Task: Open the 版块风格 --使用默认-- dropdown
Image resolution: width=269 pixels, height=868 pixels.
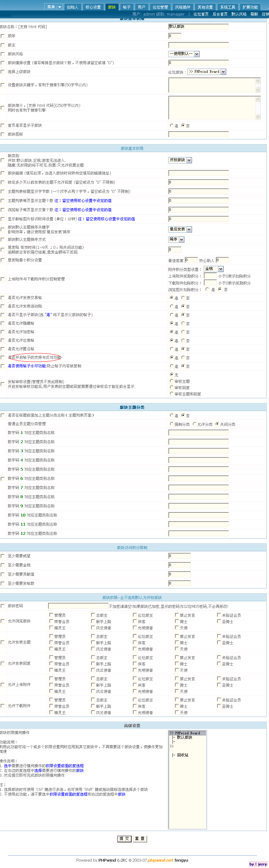Action: (184, 54)
